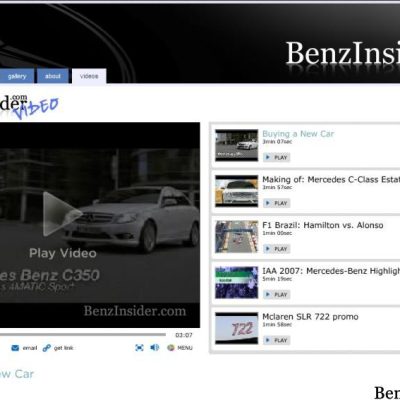Switch to the gallery tab
The image size is (400, 400).
point(17,76)
